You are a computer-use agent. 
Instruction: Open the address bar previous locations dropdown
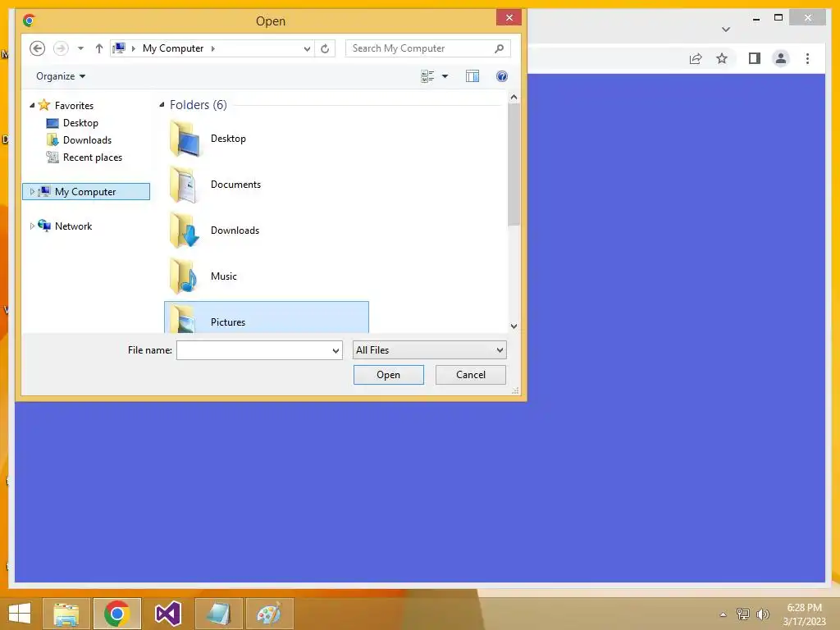307,48
